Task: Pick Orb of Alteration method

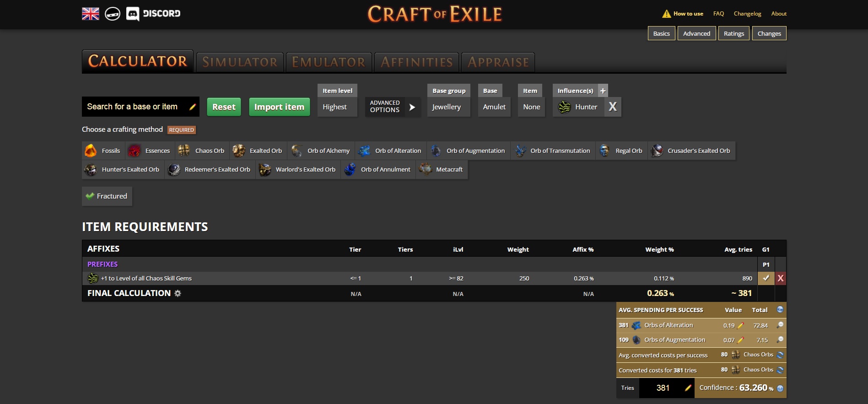Action: point(391,151)
